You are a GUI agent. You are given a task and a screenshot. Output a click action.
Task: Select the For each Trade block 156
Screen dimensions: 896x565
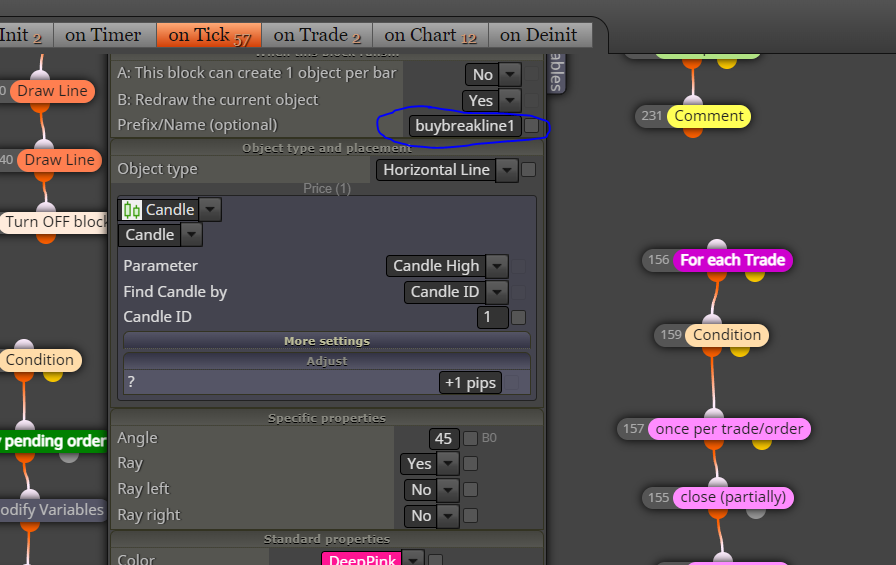(733, 260)
